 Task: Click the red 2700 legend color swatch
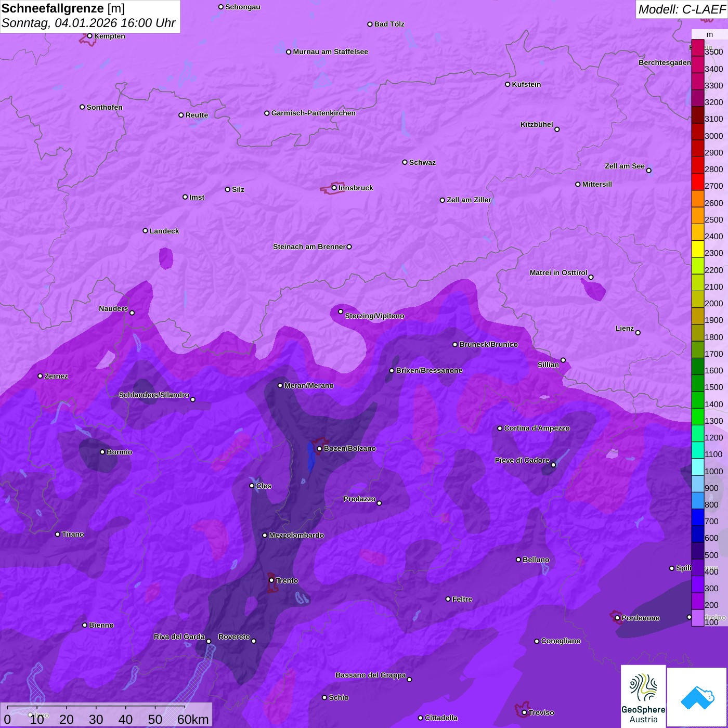coord(697,182)
